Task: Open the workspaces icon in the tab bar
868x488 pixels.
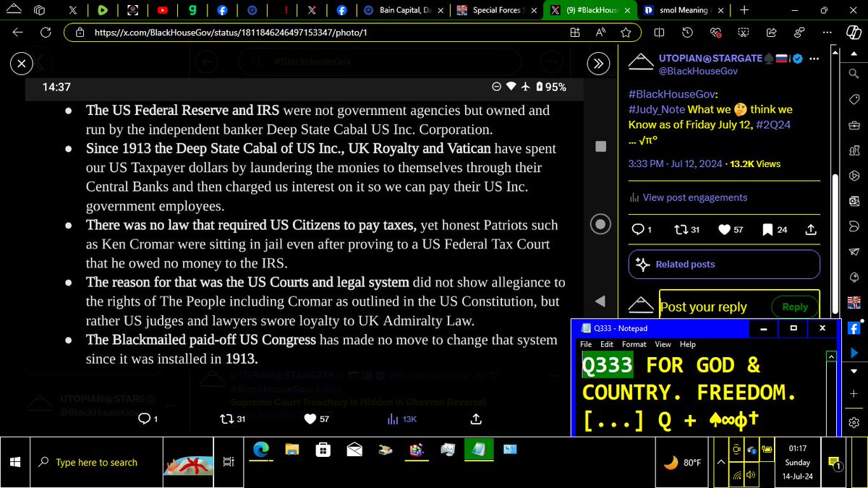Action: tap(40, 10)
